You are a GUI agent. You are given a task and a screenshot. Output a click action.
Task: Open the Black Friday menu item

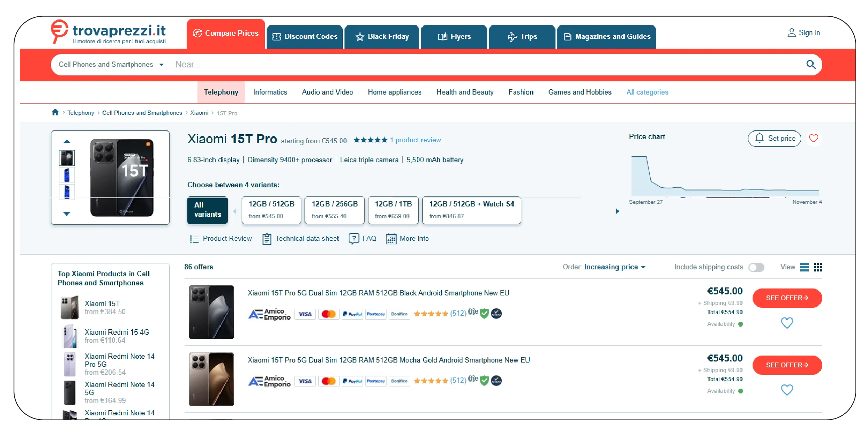[382, 36]
